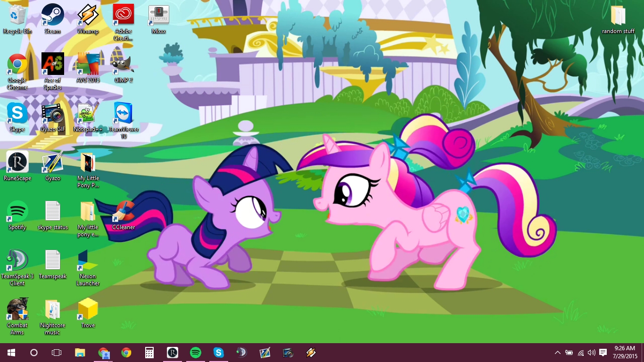Click the CCleaner desktop shortcut
The width and height of the screenshot is (644, 362).
(123, 215)
